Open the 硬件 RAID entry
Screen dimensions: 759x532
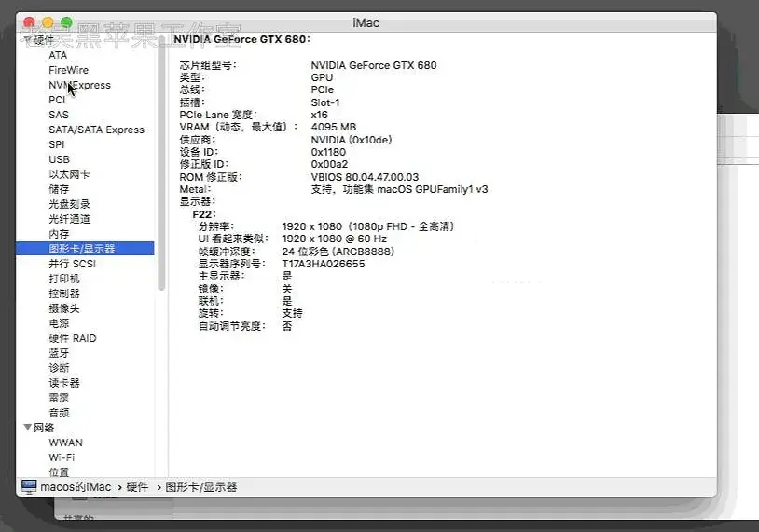click(x=72, y=338)
